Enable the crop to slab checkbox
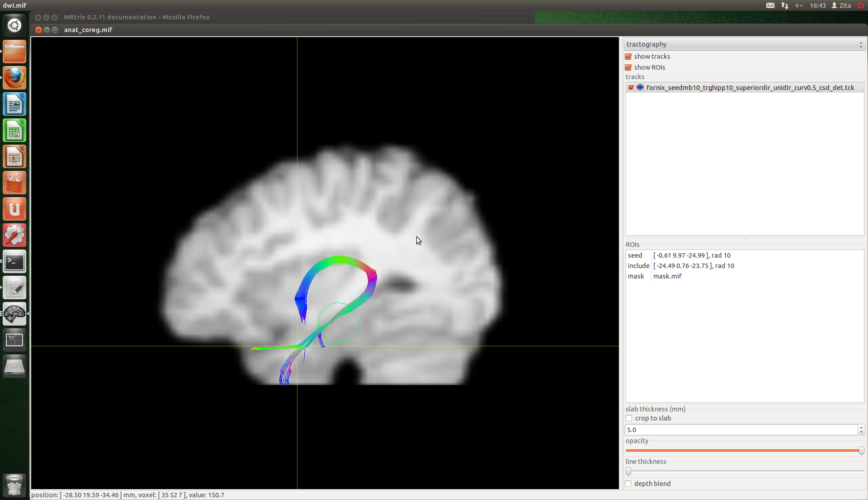 [x=629, y=418]
